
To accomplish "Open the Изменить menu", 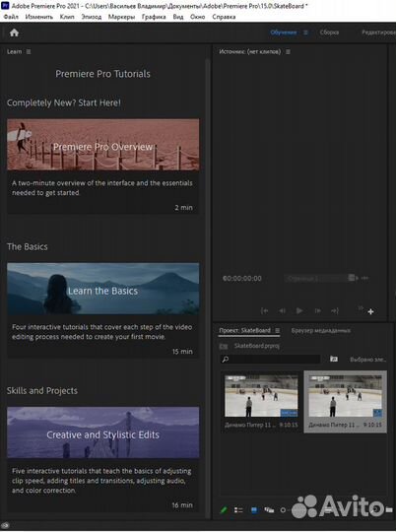I will pos(39,17).
